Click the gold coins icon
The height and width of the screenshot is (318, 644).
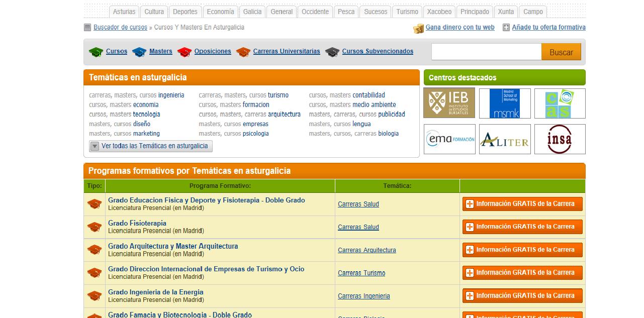[x=418, y=28]
